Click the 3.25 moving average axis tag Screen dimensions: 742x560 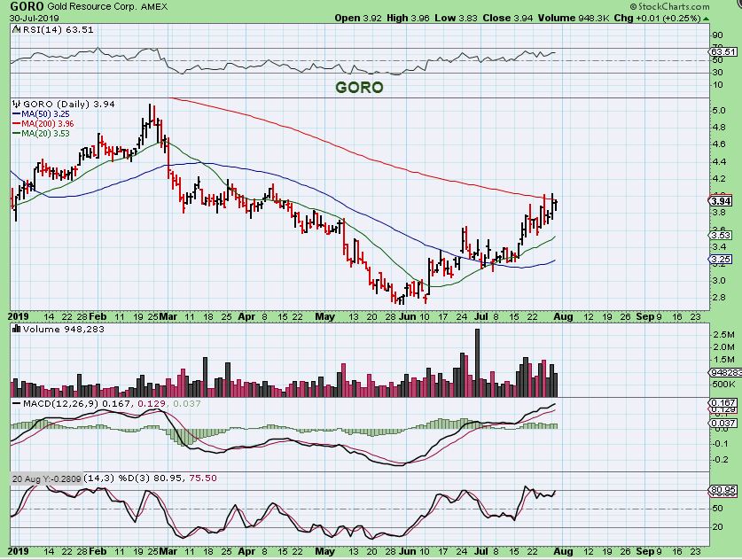click(x=722, y=260)
